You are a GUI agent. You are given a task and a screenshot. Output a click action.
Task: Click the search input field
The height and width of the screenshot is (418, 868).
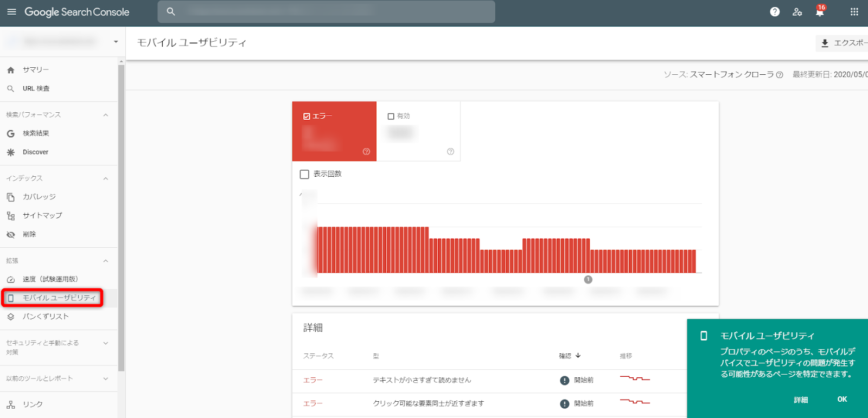(326, 12)
